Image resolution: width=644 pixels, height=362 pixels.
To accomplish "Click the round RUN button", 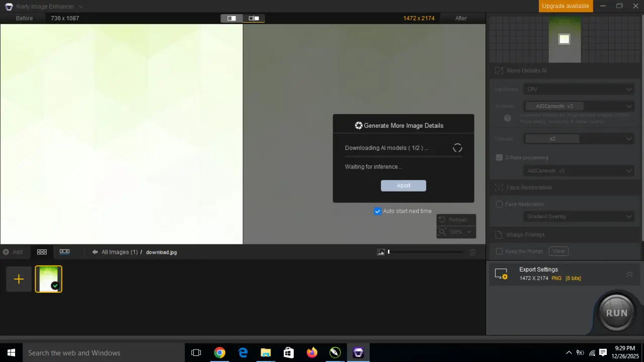I will [x=616, y=312].
